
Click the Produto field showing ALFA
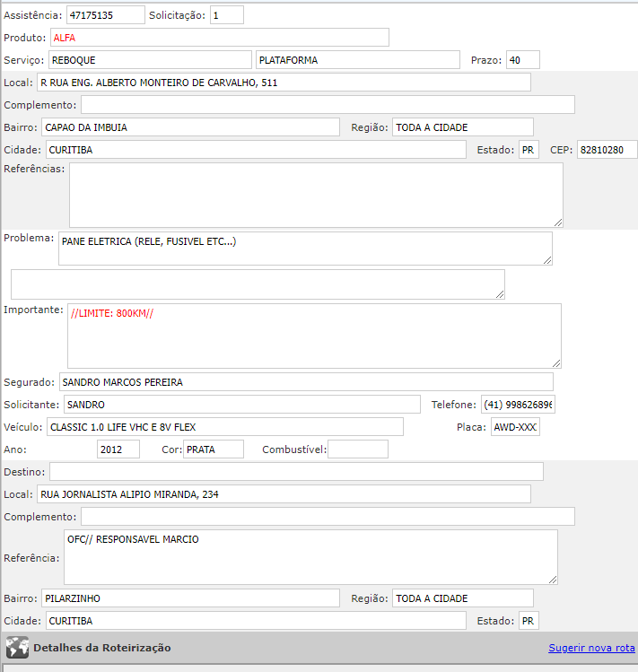coord(220,38)
